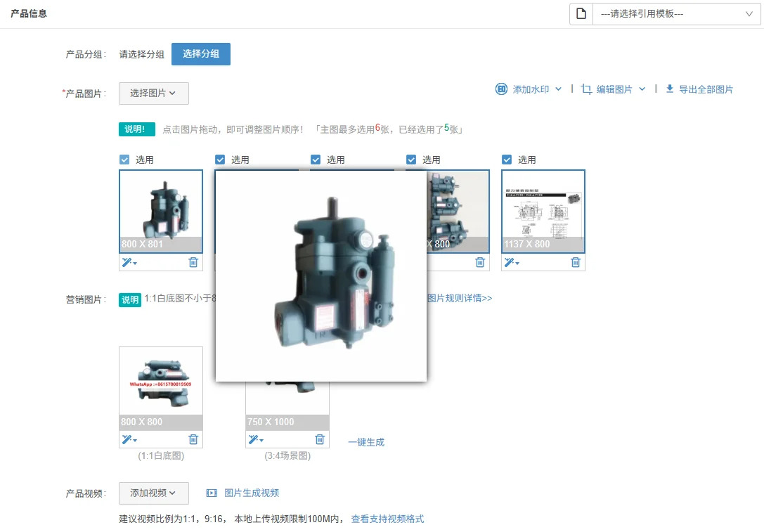Select the 1137 X 800 diagram thumbnail
The image size is (764, 532).
click(x=543, y=211)
